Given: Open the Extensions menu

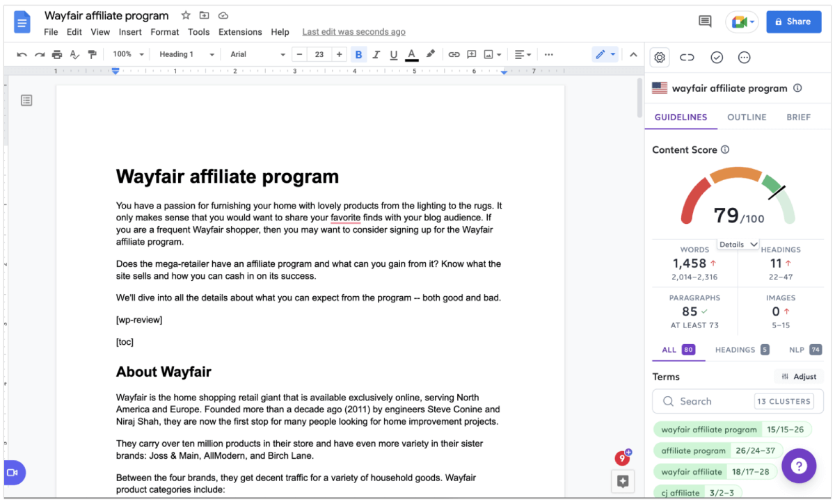Looking at the screenshot, I should coord(240,31).
